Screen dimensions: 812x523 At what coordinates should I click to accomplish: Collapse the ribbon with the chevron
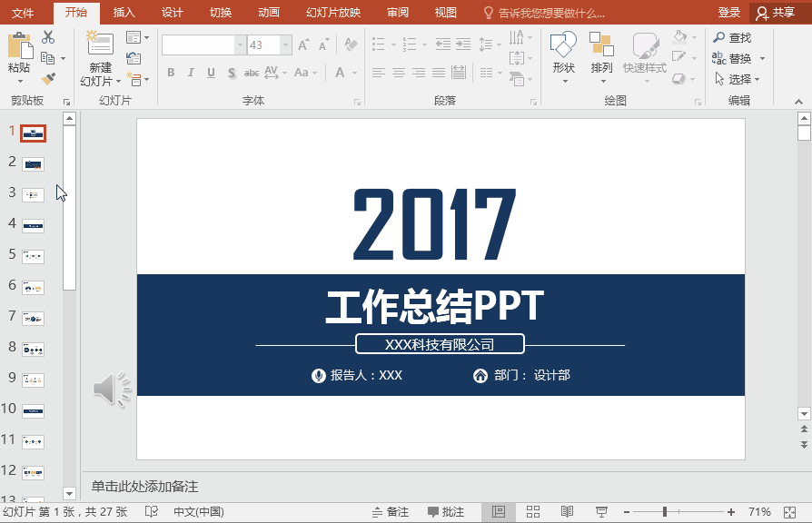coord(798,102)
